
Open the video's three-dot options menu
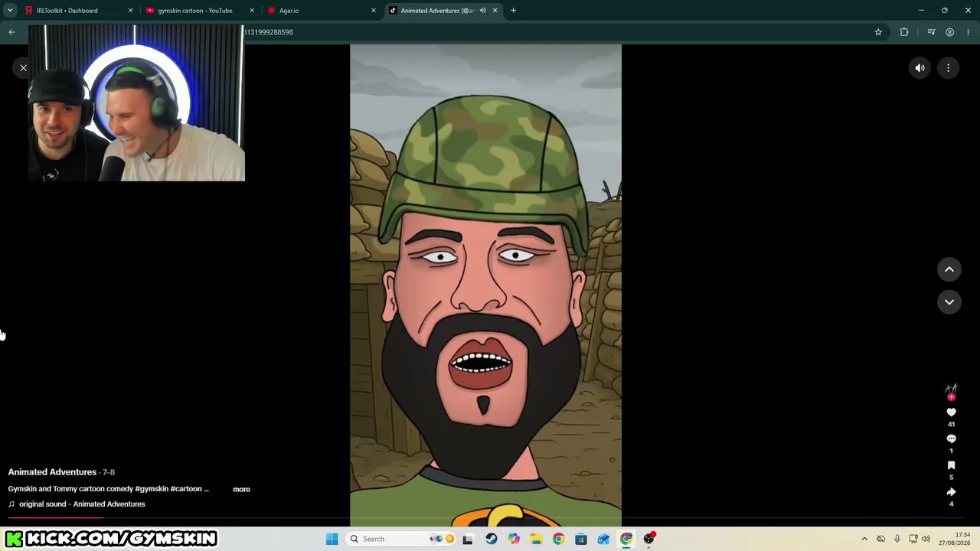pyautogui.click(x=948, y=68)
